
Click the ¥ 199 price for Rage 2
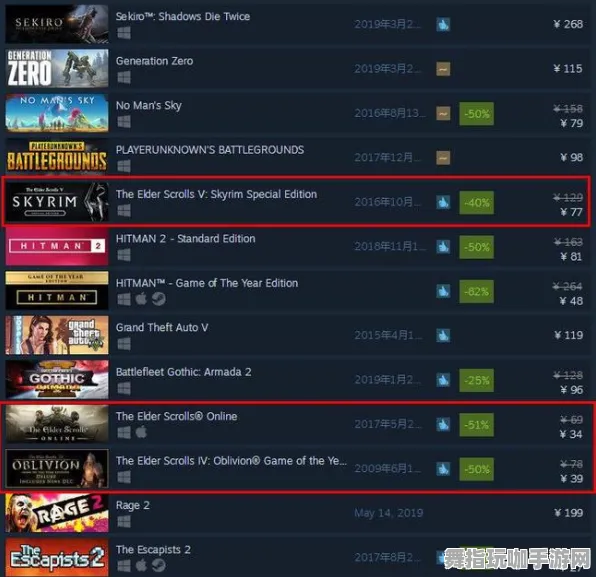point(568,513)
